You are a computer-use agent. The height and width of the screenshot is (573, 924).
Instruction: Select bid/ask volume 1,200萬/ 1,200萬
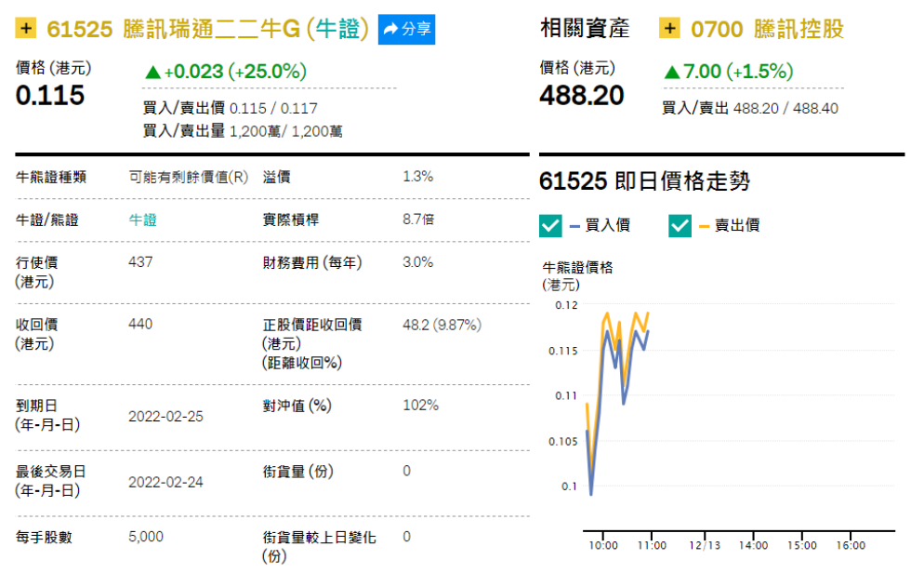tap(285, 131)
